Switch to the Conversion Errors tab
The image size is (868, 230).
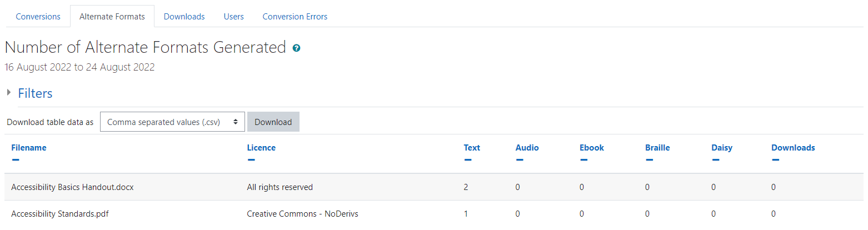tap(295, 17)
